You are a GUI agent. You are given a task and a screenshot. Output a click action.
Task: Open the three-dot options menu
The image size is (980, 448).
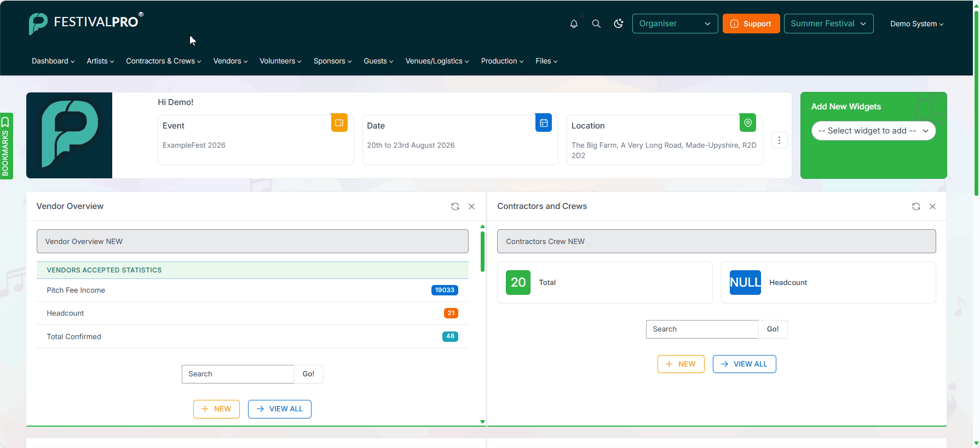pyautogui.click(x=780, y=140)
